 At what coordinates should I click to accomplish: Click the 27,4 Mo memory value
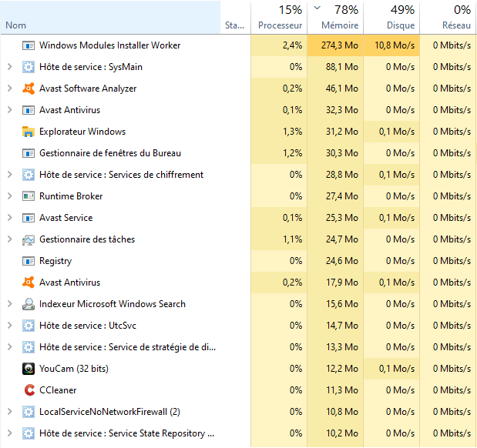point(342,196)
